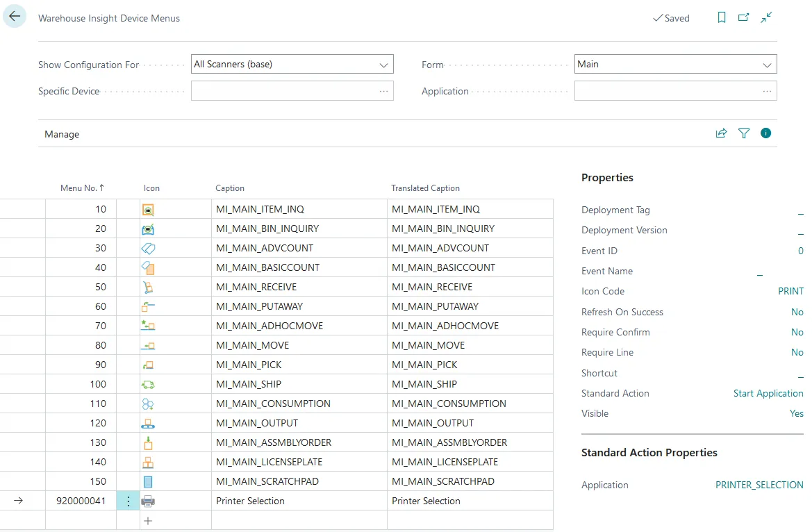Expand the Show Configuration For dropdown
812x532 pixels.
pos(383,65)
